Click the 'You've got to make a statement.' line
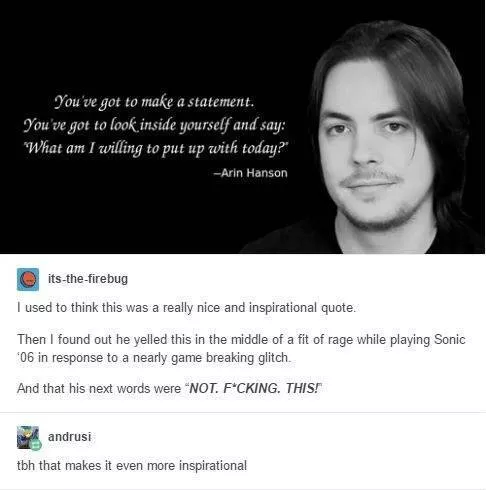 pyautogui.click(x=154, y=102)
